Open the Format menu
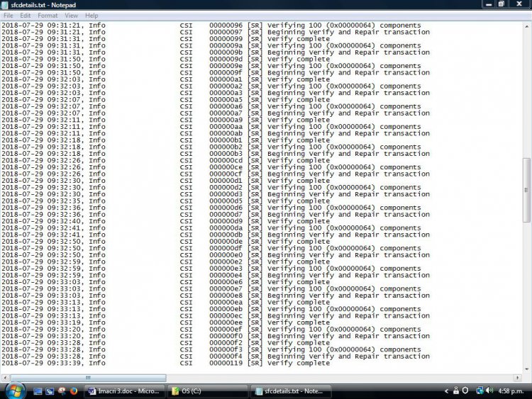 pyautogui.click(x=48, y=15)
